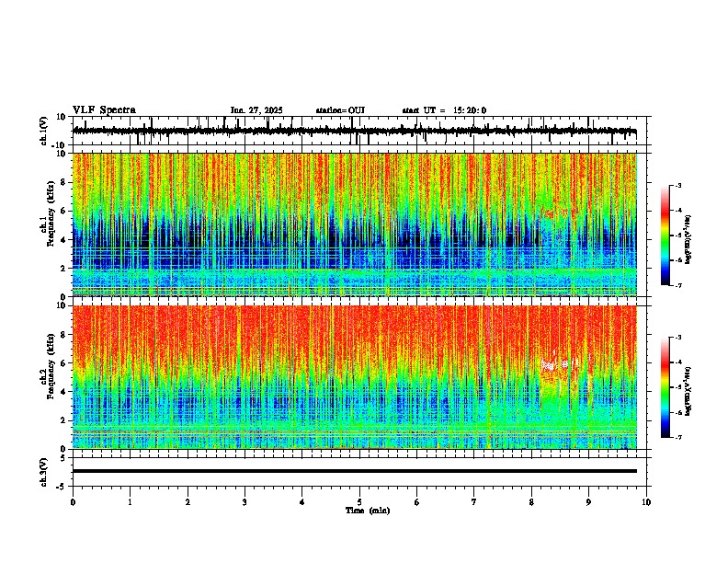Click the time-axis tick label '0'
728x563 pixels.
click(73, 502)
